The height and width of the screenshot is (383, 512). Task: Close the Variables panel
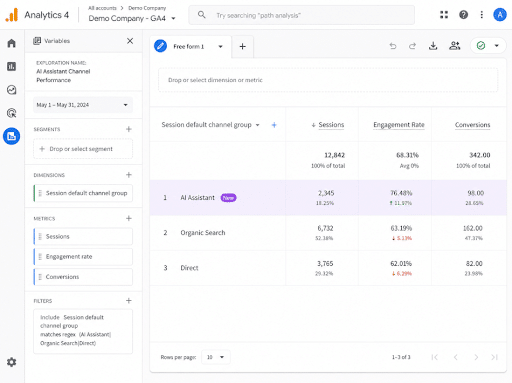(130, 41)
